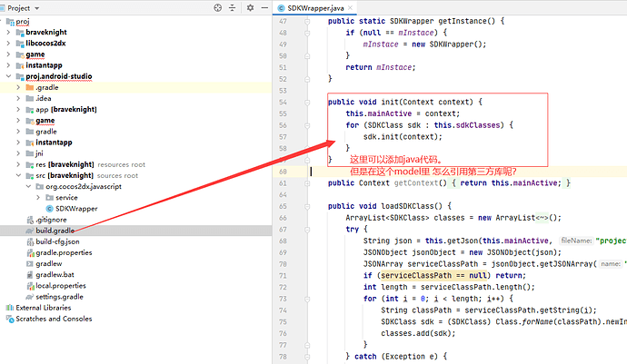Select build-cfg.json file
The height and width of the screenshot is (364, 627).
[57, 241]
